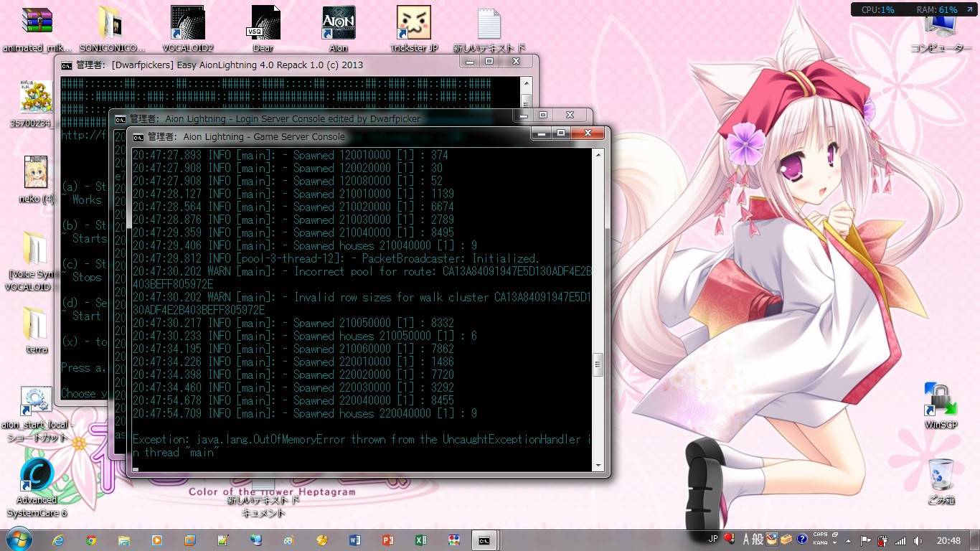Image resolution: width=980 pixels, height=551 pixels.
Task: Launch Internet Explorer from taskbar
Action: tap(58, 540)
